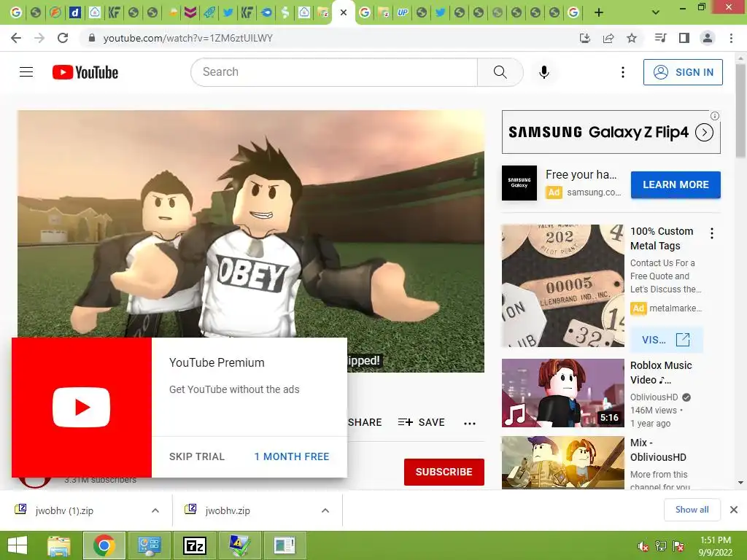This screenshot has height=560, width=747.
Task: Click Show all downloads button
Action: tap(692, 510)
